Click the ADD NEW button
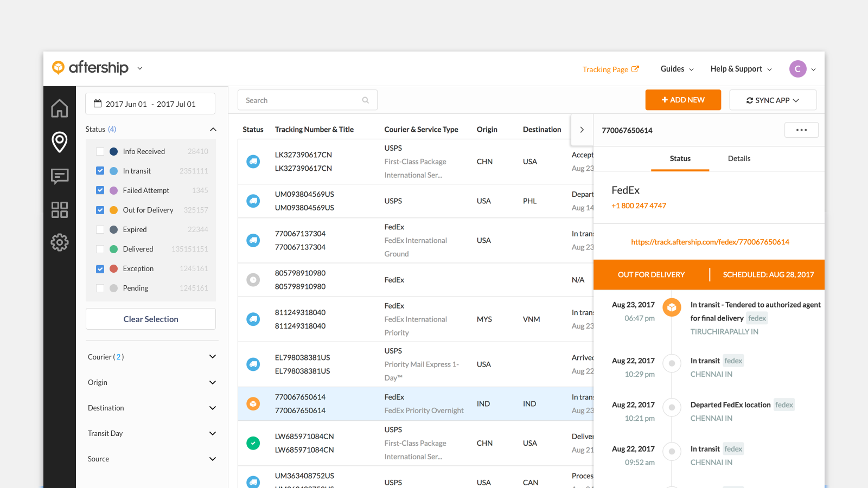Image resolution: width=868 pixels, height=488 pixels. [x=683, y=100]
